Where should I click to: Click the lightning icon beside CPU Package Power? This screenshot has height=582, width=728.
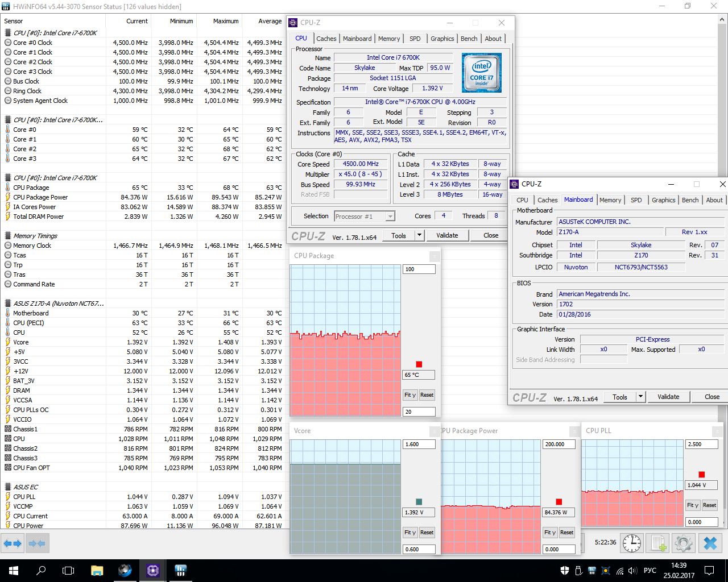[x=8, y=197]
